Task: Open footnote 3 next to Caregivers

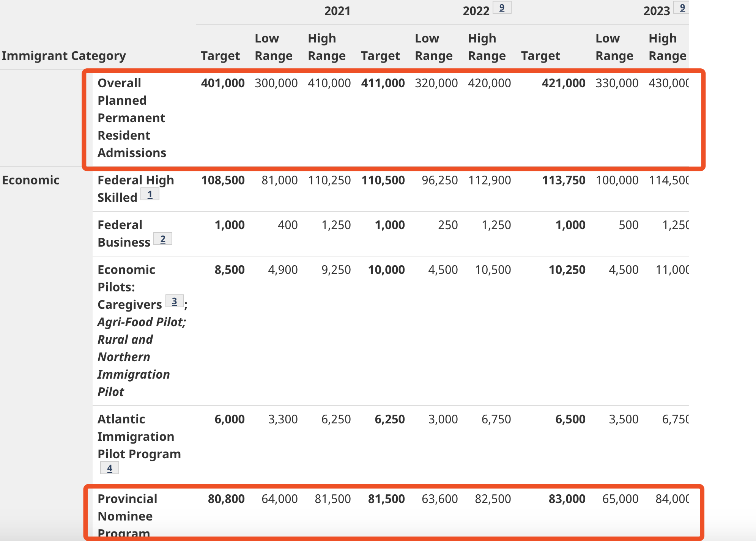Action: point(175,301)
